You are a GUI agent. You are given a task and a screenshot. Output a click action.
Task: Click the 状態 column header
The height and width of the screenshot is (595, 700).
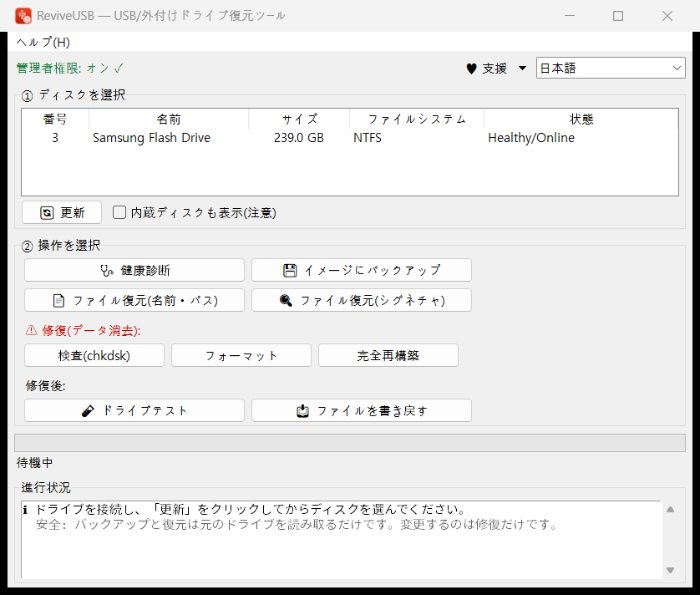(581, 120)
